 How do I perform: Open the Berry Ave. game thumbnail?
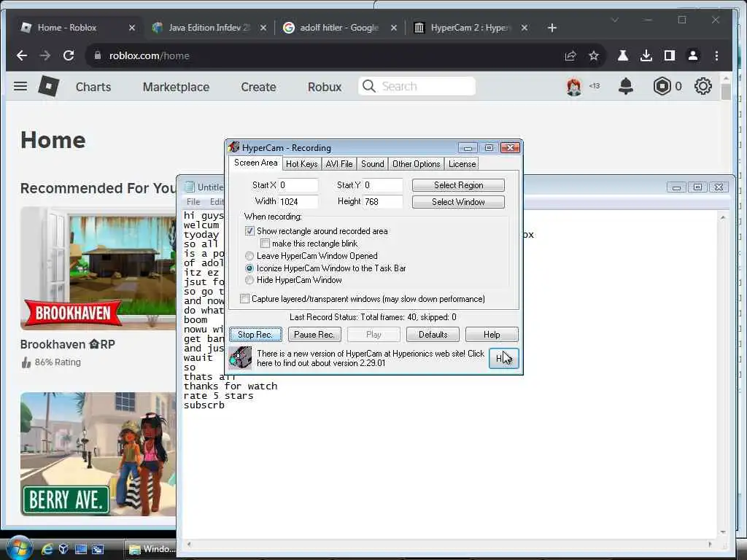(x=98, y=454)
